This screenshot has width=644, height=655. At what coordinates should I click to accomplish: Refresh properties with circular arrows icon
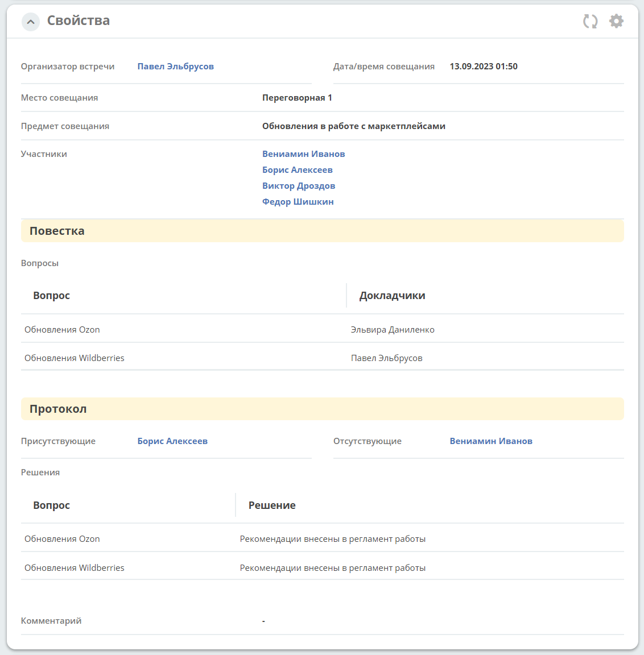point(590,21)
